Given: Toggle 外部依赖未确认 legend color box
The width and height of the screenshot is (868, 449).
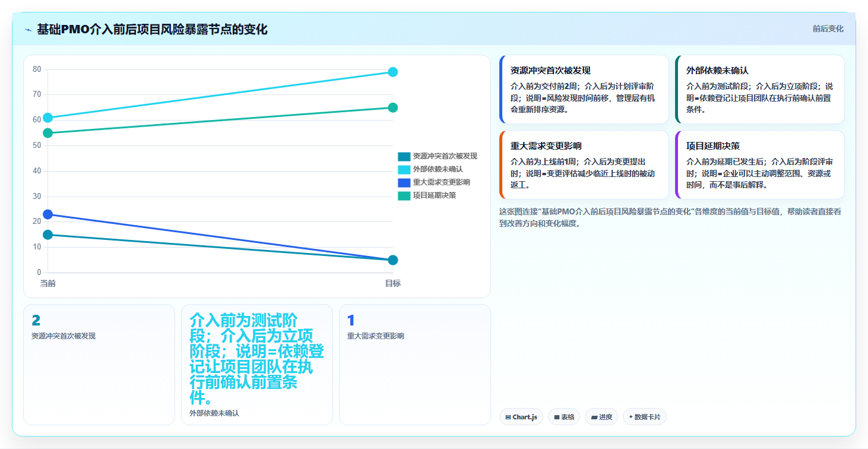Looking at the screenshot, I should pyautogui.click(x=404, y=169).
